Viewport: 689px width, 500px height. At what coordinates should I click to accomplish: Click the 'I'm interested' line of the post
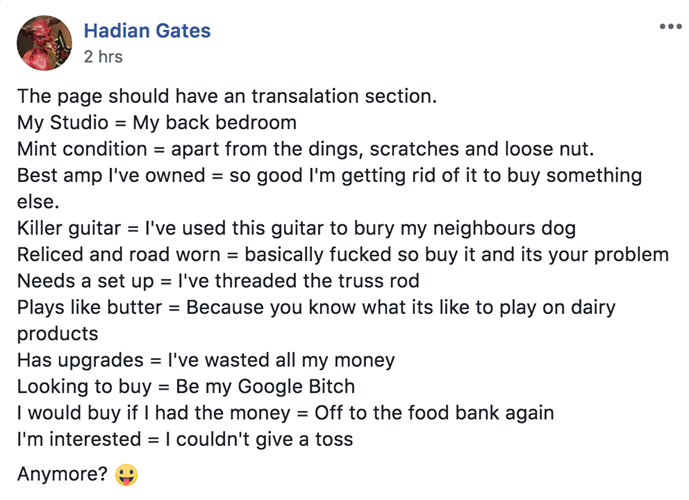[185, 439]
